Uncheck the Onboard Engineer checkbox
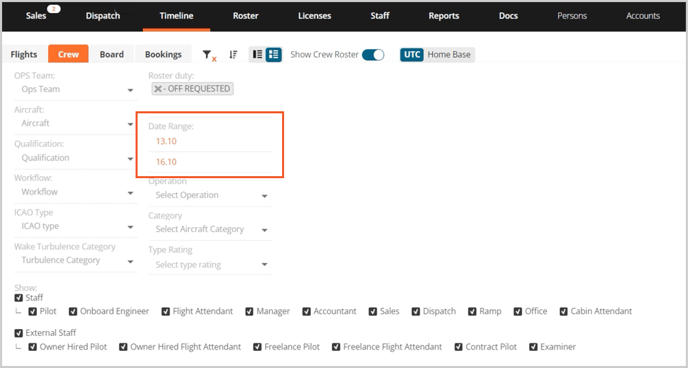688x368 pixels. (73, 311)
